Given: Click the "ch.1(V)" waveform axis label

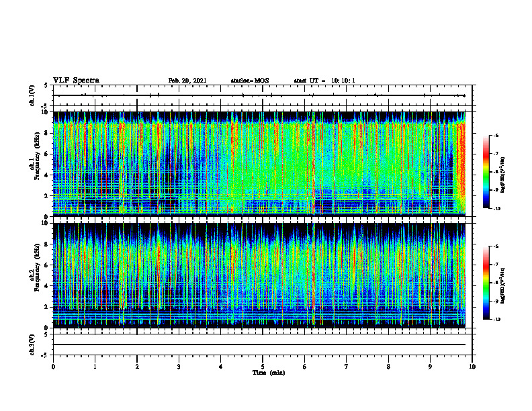Looking at the screenshot, I should click(32, 95).
